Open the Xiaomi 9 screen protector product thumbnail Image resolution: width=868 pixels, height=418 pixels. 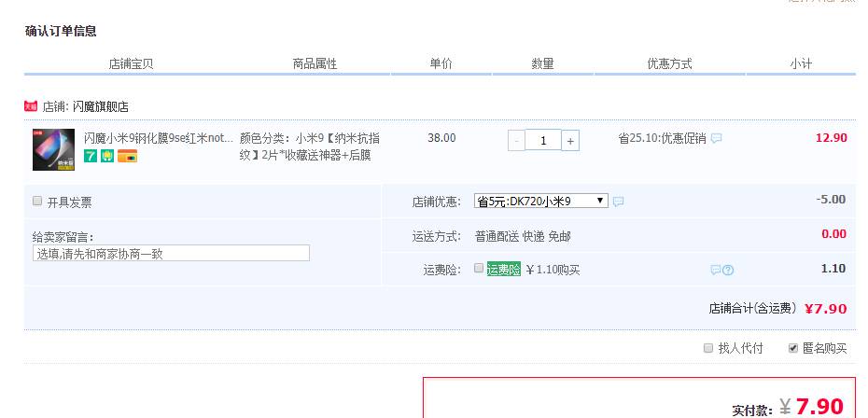point(54,149)
